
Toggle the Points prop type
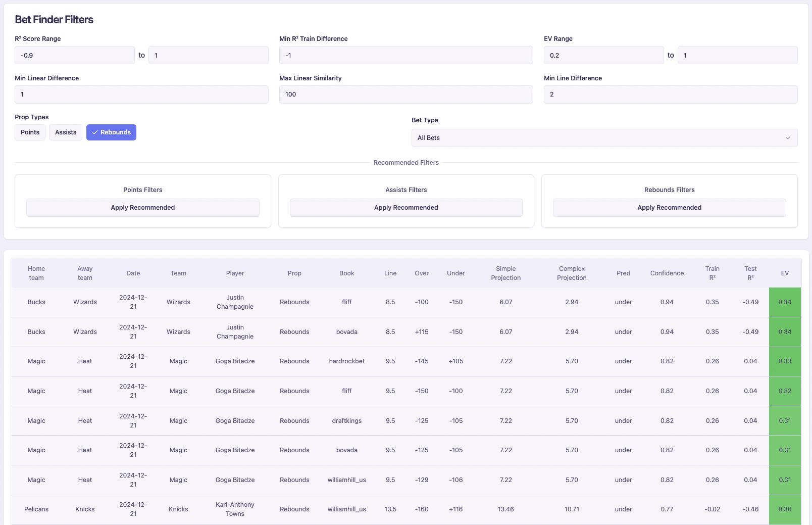coord(30,132)
